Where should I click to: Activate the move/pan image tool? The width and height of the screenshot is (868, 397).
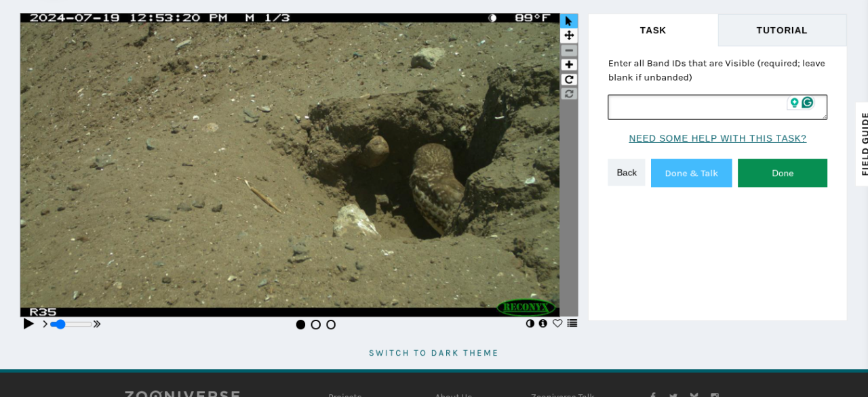[569, 35]
